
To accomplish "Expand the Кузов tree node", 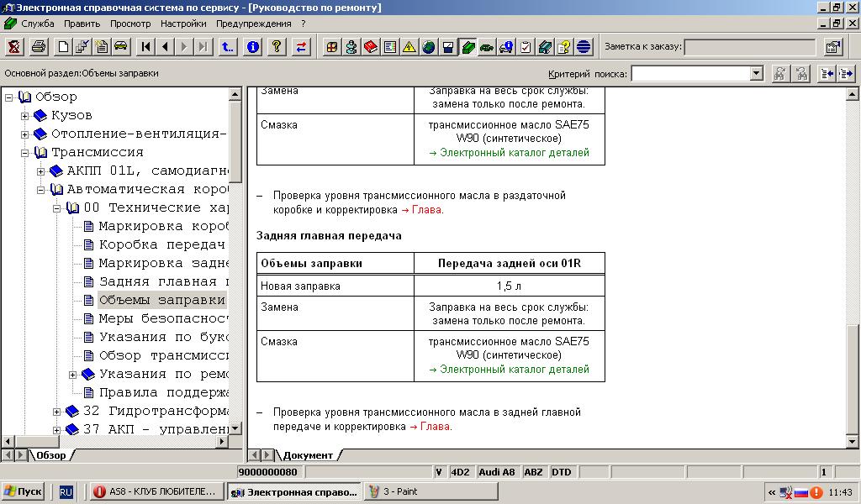I will coord(25,115).
